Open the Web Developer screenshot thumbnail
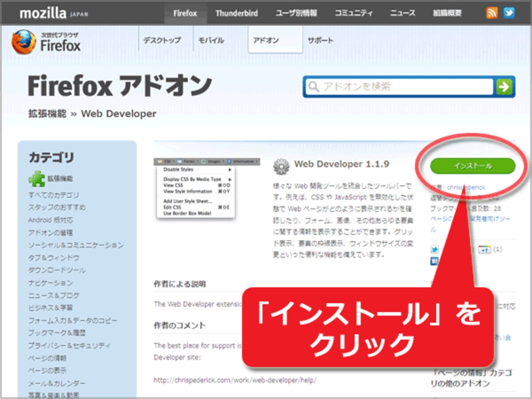532x399 pixels. [207, 188]
